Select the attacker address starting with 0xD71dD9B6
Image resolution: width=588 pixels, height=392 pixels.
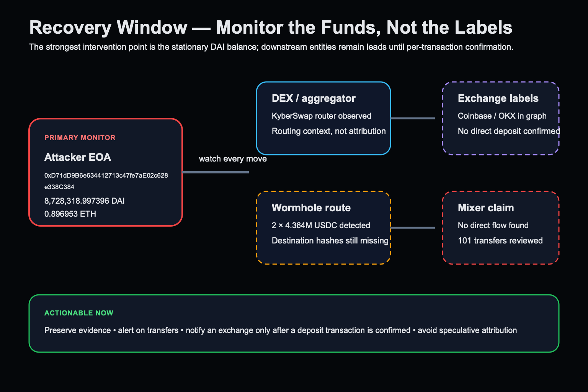(106, 175)
